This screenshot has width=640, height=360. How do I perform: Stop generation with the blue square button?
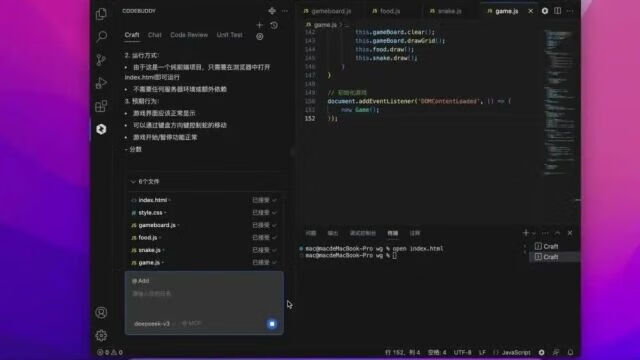click(x=272, y=324)
